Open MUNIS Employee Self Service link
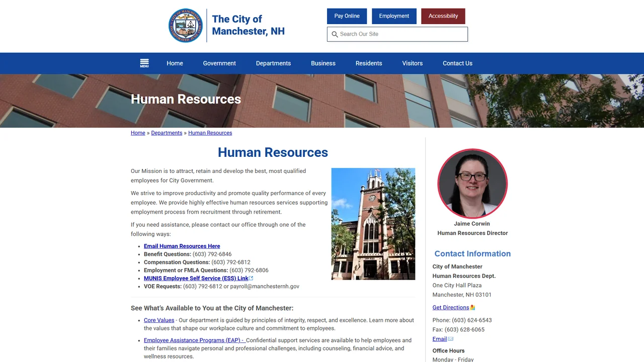The height and width of the screenshot is (362, 644). (196, 278)
